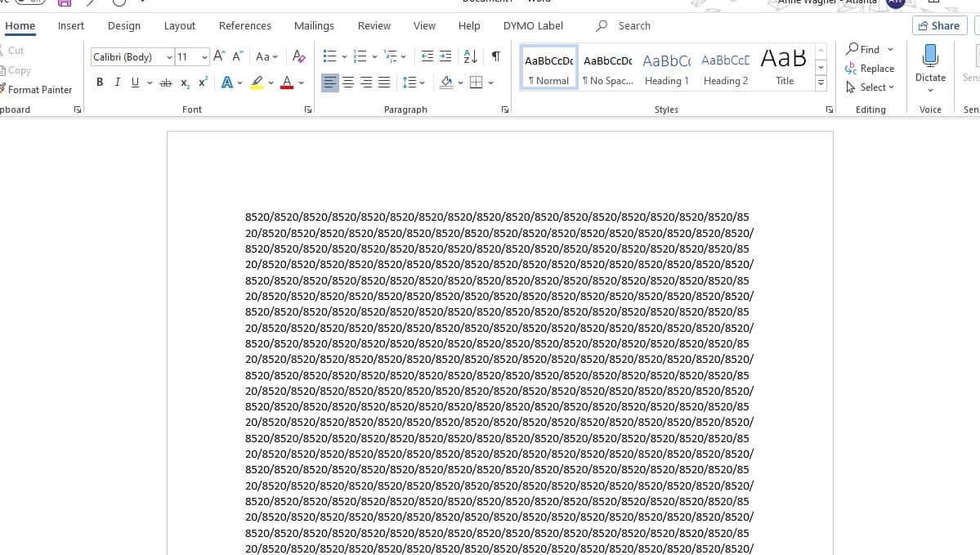Viewport: 980px width, 555px height.
Task: Toggle underline formatting
Action: click(135, 83)
